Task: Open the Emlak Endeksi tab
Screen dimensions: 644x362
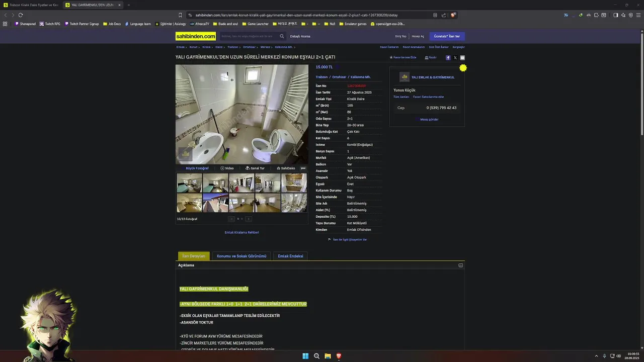Action: [290, 256]
